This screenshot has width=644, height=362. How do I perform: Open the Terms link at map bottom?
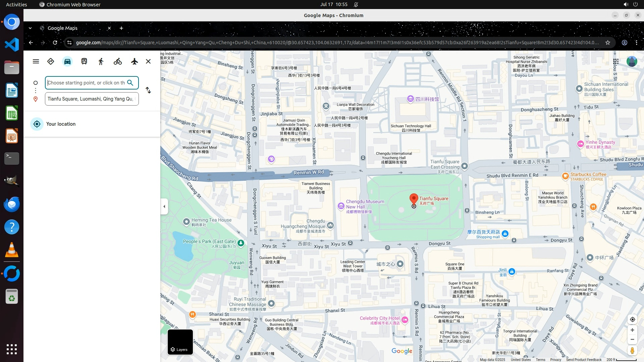[540, 360]
